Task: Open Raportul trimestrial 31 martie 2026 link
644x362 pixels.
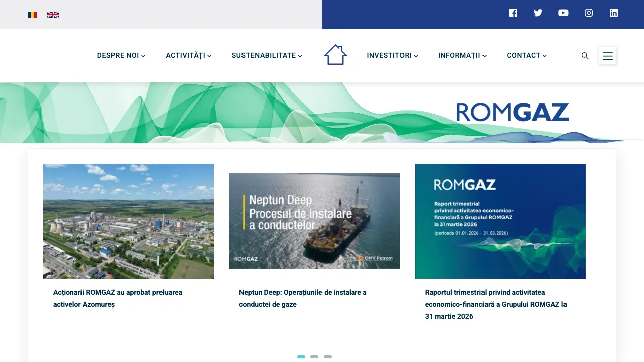Action: click(x=496, y=304)
